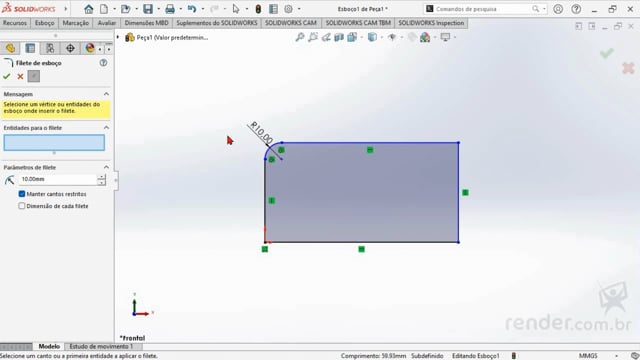Open the DisplayManager color sphere tab
640x360 pixels.
pyautogui.click(x=90, y=48)
